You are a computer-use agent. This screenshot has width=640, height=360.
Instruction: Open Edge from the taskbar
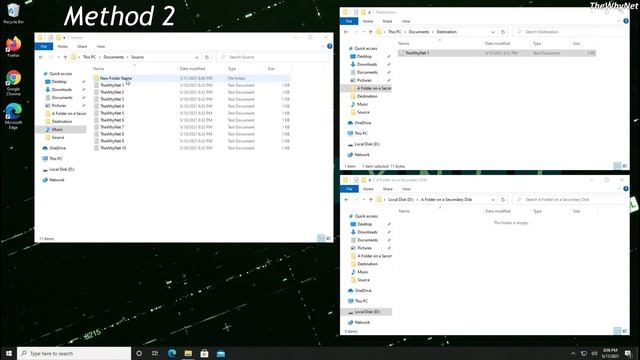172,353
